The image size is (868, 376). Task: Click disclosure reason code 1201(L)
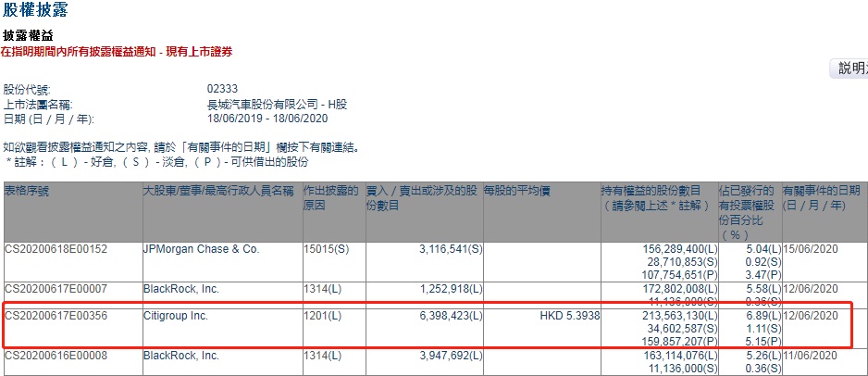pyautogui.click(x=324, y=316)
